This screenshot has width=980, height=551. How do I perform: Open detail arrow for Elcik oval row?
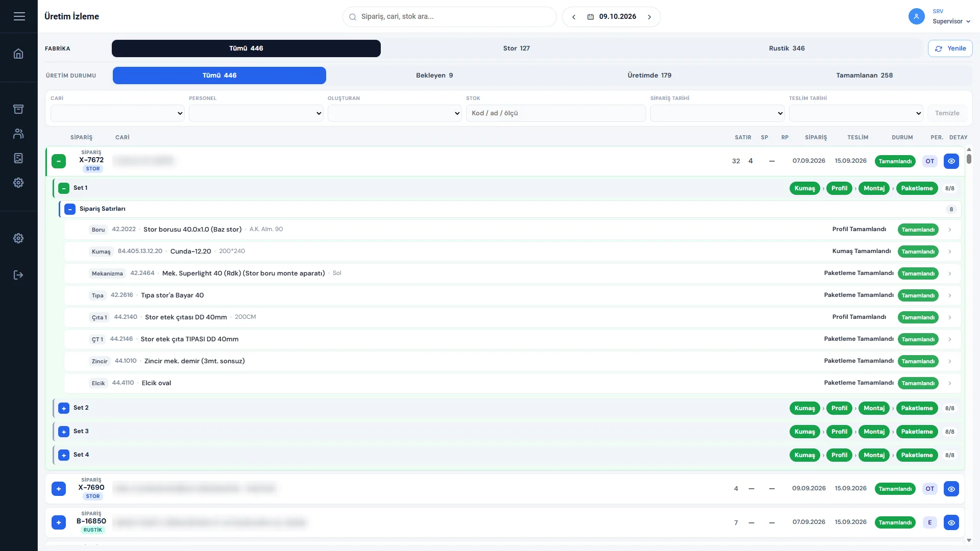[x=949, y=383]
